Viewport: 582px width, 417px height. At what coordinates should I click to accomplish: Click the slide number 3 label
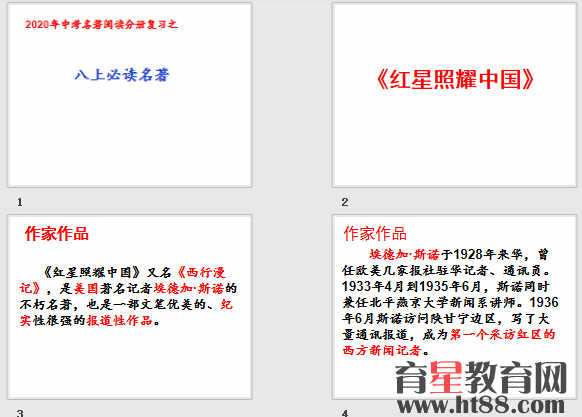pyautogui.click(x=20, y=413)
